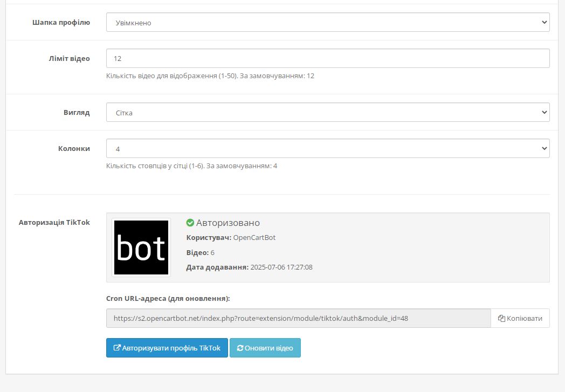The height and width of the screenshot is (392, 565).
Task: Click the Копіювати button
Action: tap(520, 318)
